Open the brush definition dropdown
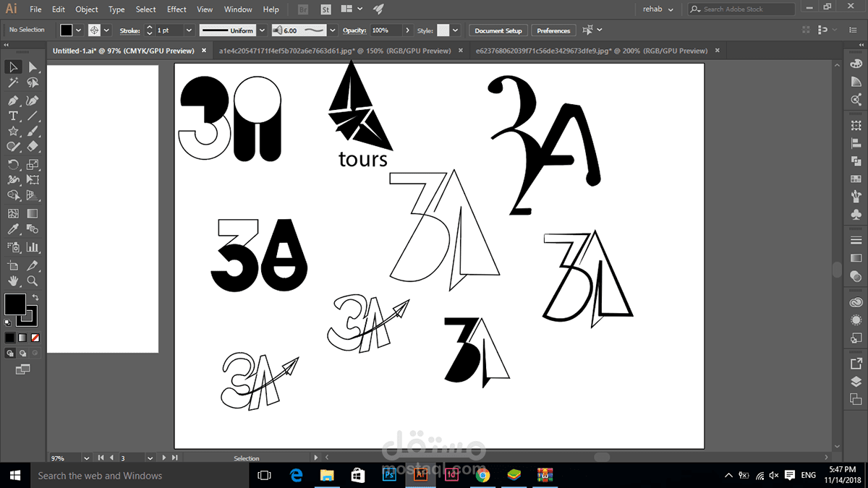 coord(333,30)
